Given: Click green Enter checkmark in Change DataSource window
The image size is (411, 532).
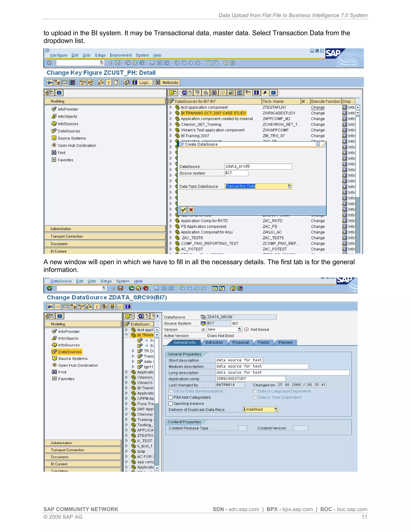Looking at the screenshot, I should [x=50, y=288].
